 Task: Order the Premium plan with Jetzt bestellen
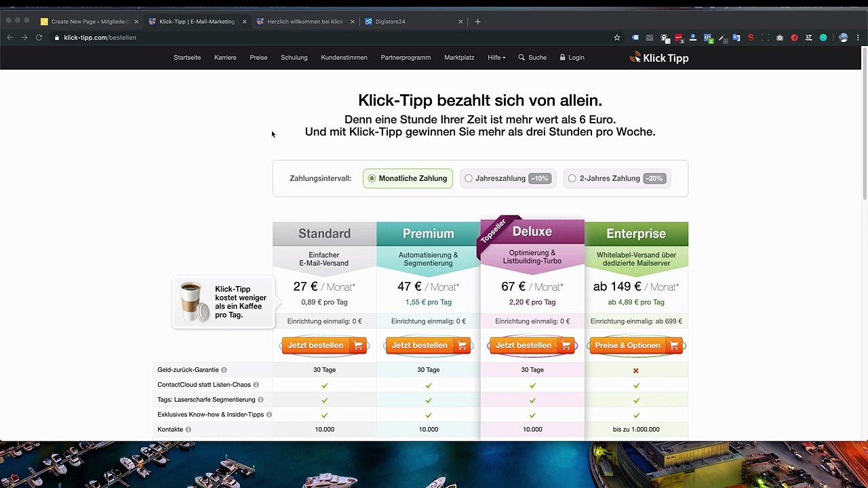(x=428, y=346)
